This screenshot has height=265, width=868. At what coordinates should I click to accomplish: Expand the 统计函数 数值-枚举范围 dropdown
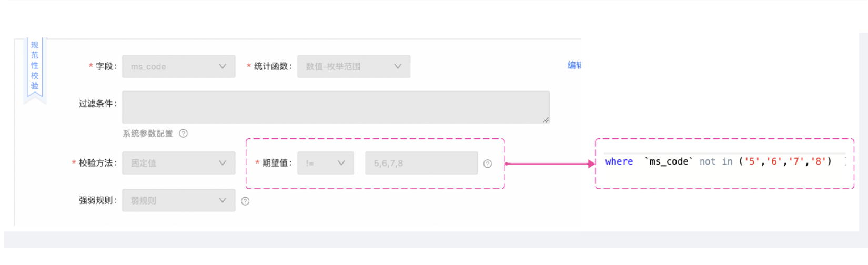coord(354,66)
